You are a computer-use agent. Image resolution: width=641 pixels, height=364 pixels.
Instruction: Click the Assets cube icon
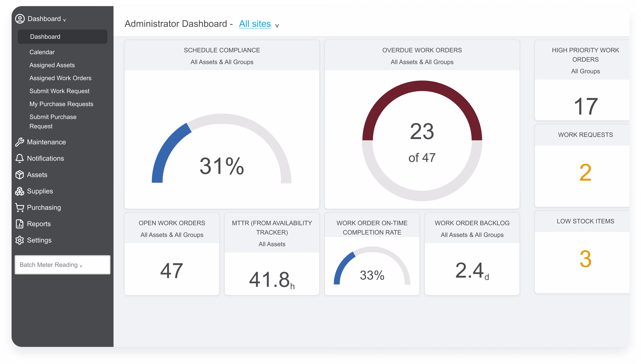coord(20,175)
